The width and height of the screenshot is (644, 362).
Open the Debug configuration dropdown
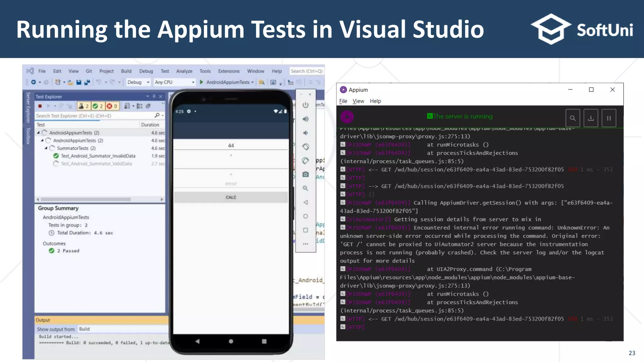(138, 82)
